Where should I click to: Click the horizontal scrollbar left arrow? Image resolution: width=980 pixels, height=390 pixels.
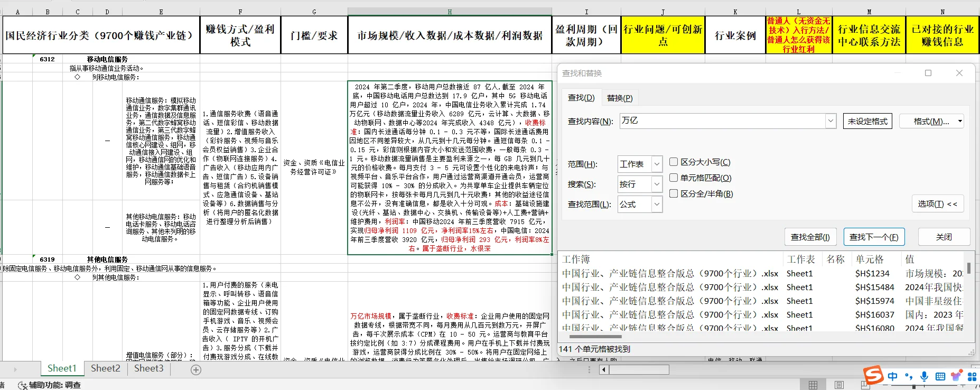tap(604, 369)
